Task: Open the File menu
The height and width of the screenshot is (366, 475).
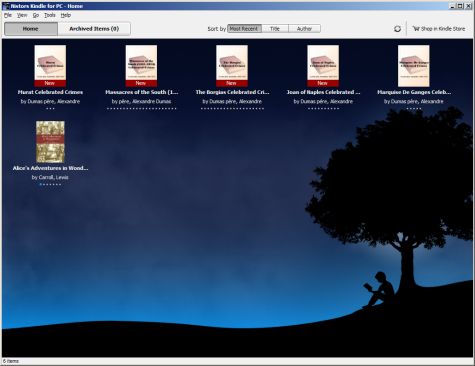Action: pyautogui.click(x=8, y=15)
